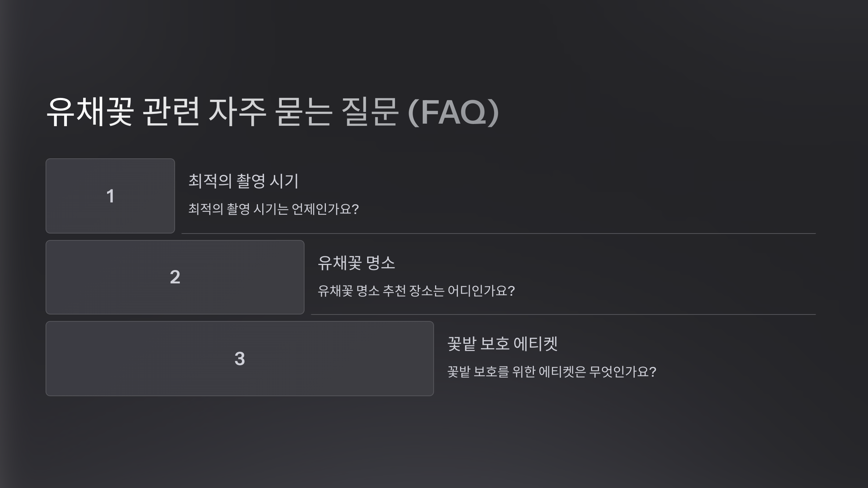The height and width of the screenshot is (488, 868).
Task: Select the box numbered 1
Action: [110, 196]
